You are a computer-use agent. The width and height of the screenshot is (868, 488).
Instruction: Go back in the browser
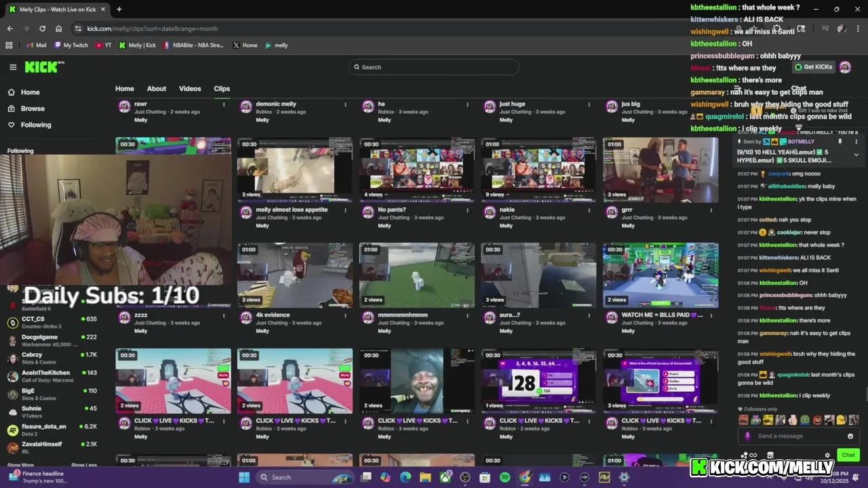pos(9,28)
